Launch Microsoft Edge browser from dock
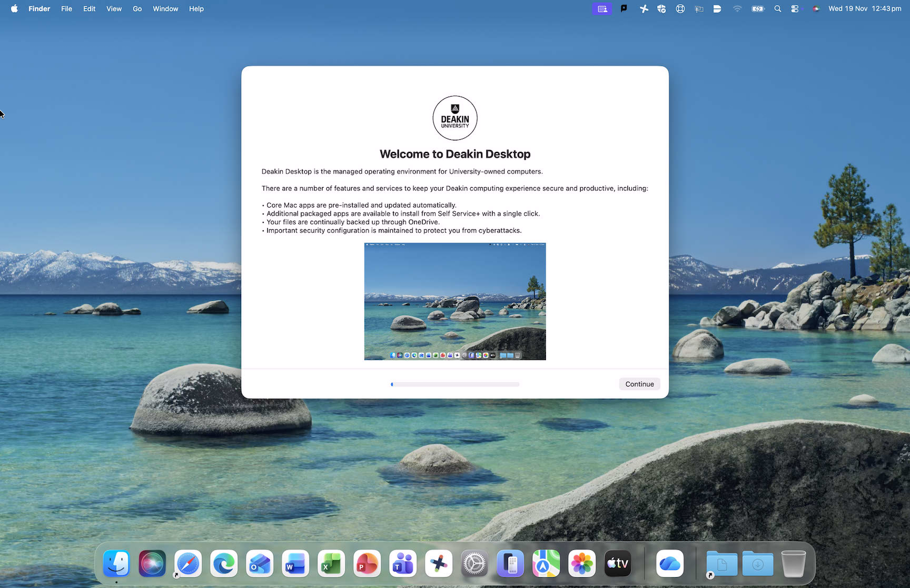This screenshot has width=910, height=588. [x=224, y=564]
